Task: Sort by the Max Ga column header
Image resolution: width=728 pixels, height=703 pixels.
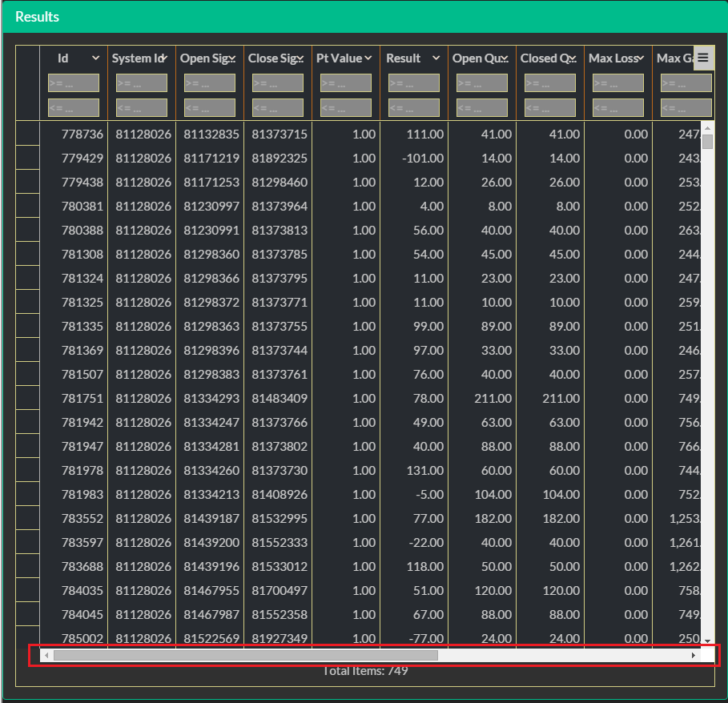Action: click(675, 58)
